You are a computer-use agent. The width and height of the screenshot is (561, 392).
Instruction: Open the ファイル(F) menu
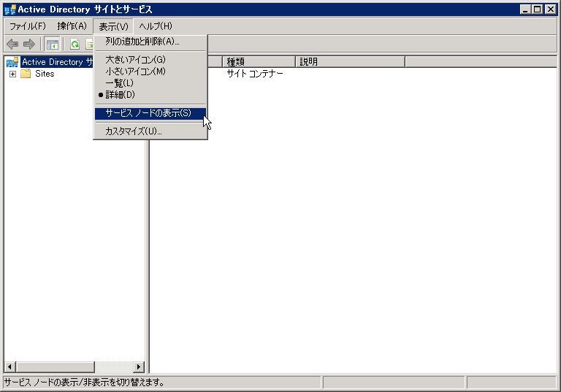(x=28, y=26)
